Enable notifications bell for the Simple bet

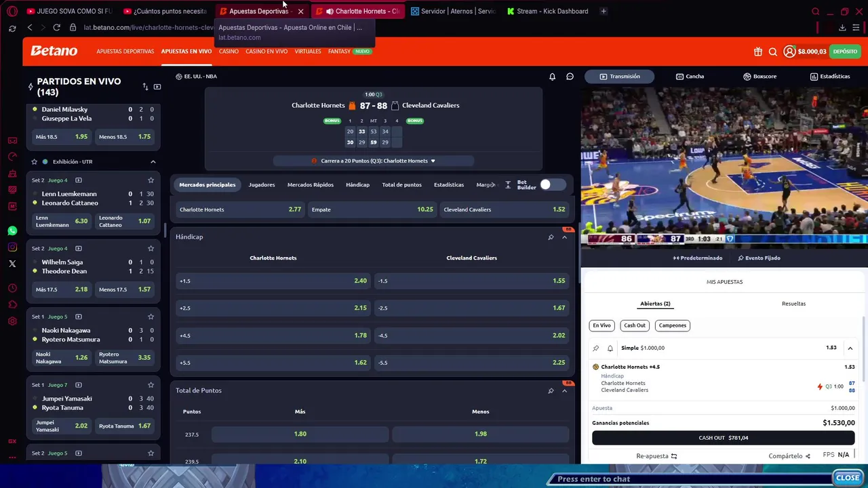coord(610,348)
